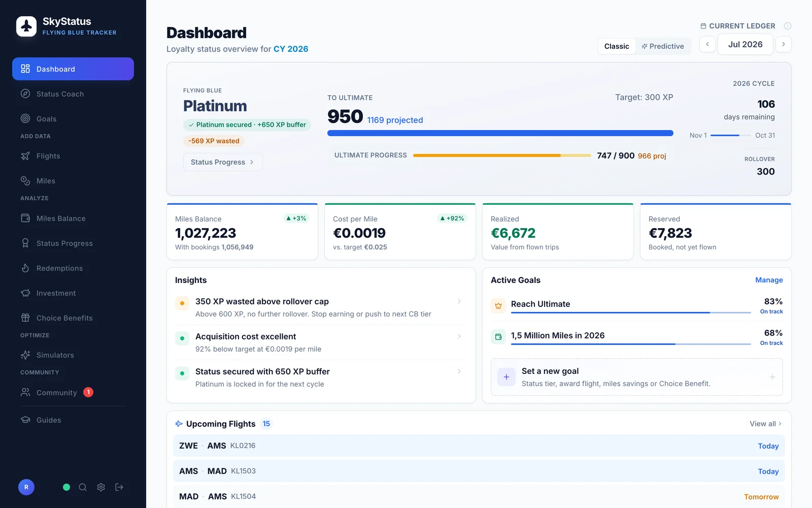
Task: Click the Manage link in Active Goals
Action: pyautogui.click(x=769, y=280)
